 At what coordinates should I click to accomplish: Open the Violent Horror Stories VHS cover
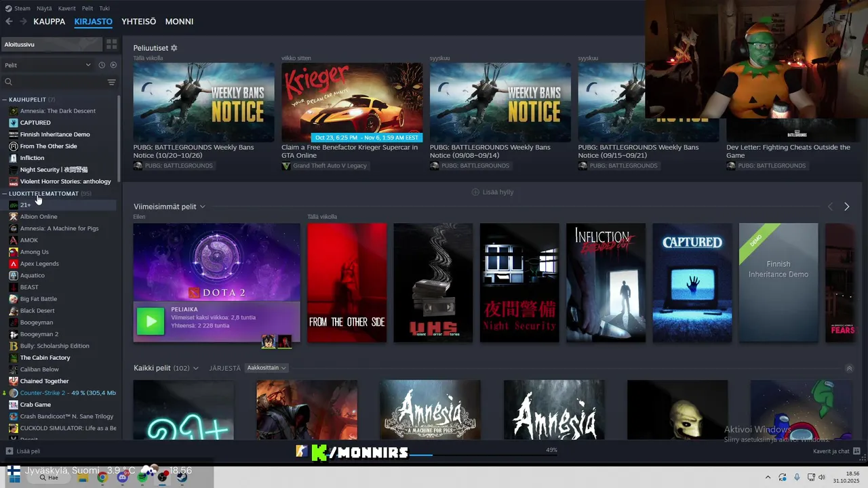click(x=433, y=283)
